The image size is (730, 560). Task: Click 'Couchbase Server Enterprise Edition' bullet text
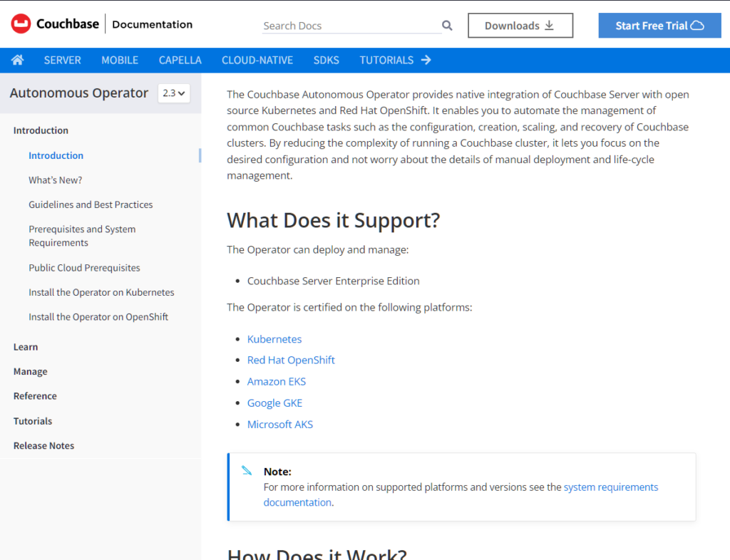[334, 281]
